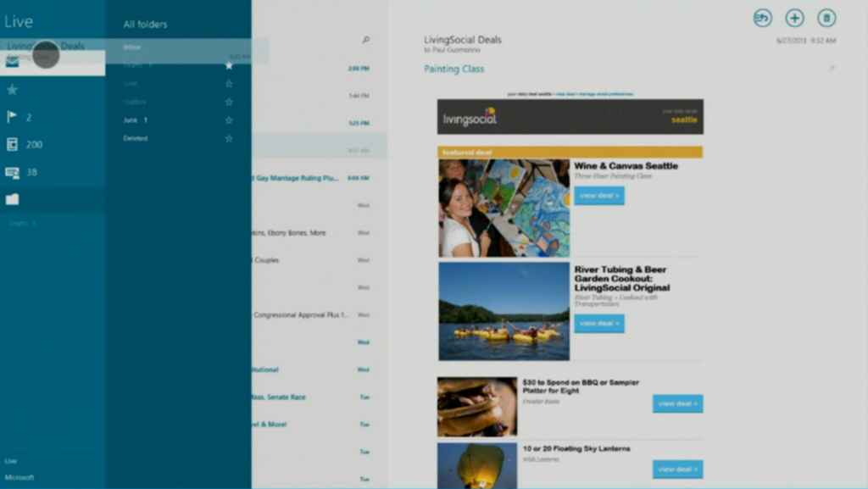Open the sky lantern photo
Image resolution: width=868 pixels, height=489 pixels.
[477, 465]
